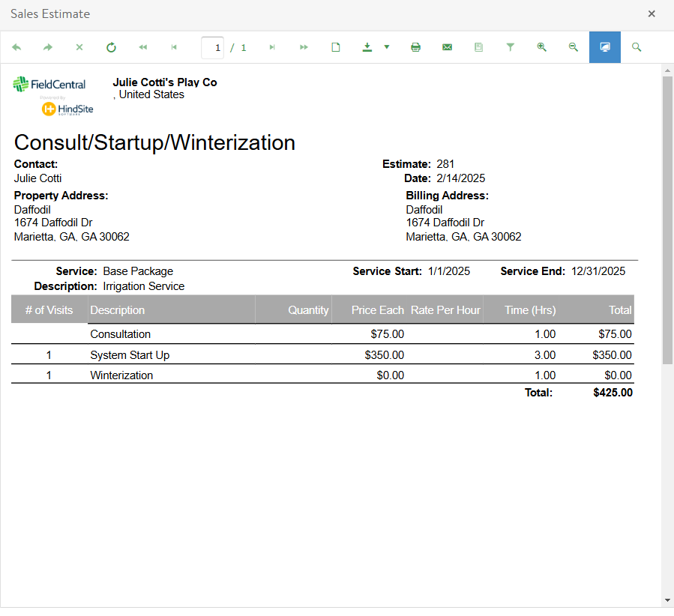The width and height of the screenshot is (674, 616).
Task: Click the "Property Address:" label
Action: point(61,196)
